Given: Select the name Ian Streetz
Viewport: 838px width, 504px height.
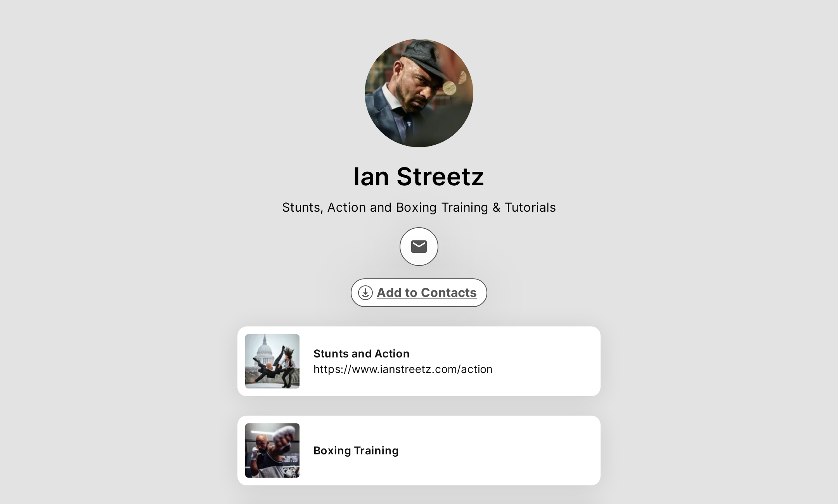Looking at the screenshot, I should click(x=418, y=176).
